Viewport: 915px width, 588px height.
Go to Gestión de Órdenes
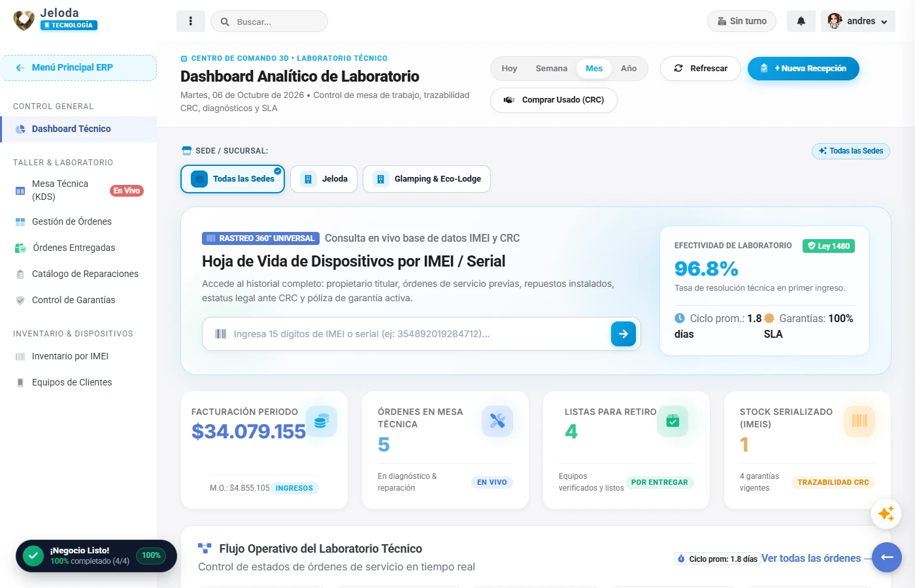pyautogui.click(x=78, y=222)
